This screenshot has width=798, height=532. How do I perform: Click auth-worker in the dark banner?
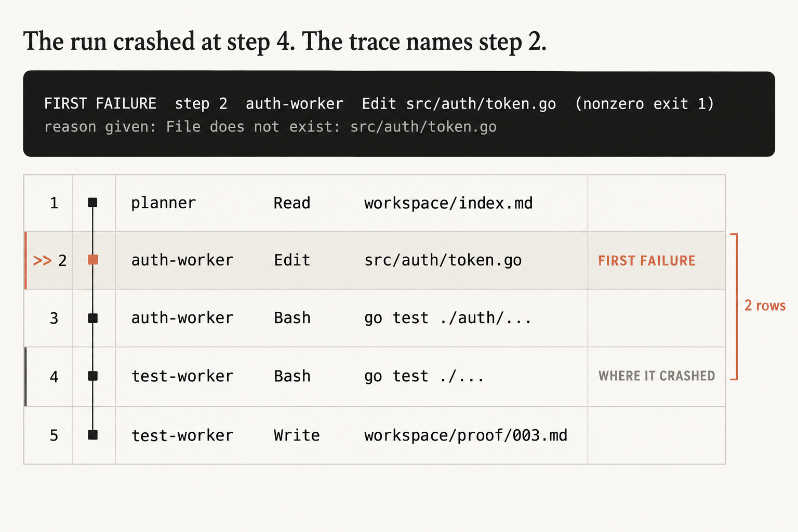tap(295, 104)
